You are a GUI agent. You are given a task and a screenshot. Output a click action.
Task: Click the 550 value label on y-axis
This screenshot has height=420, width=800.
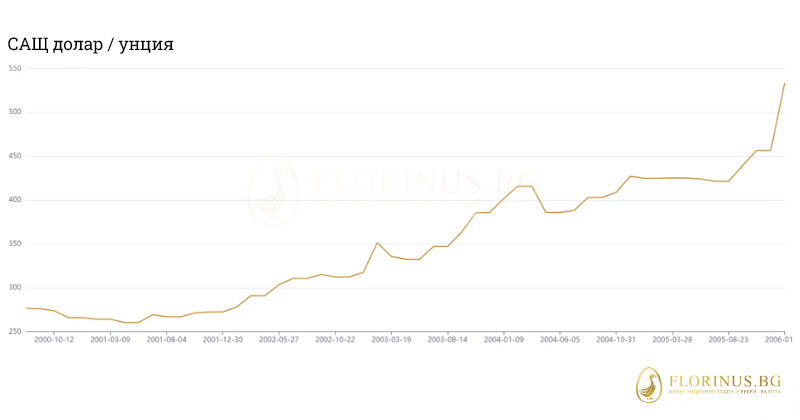coord(15,68)
